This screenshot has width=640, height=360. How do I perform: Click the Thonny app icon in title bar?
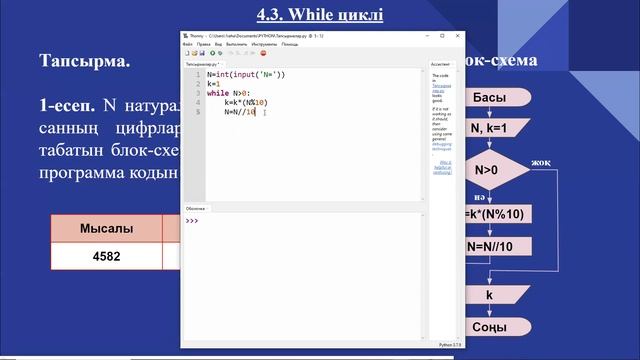click(x=186, y=36)
